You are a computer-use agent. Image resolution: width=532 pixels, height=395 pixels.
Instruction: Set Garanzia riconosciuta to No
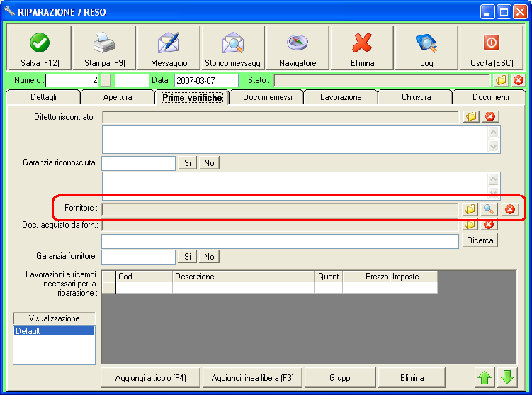(x=209, y=163)
